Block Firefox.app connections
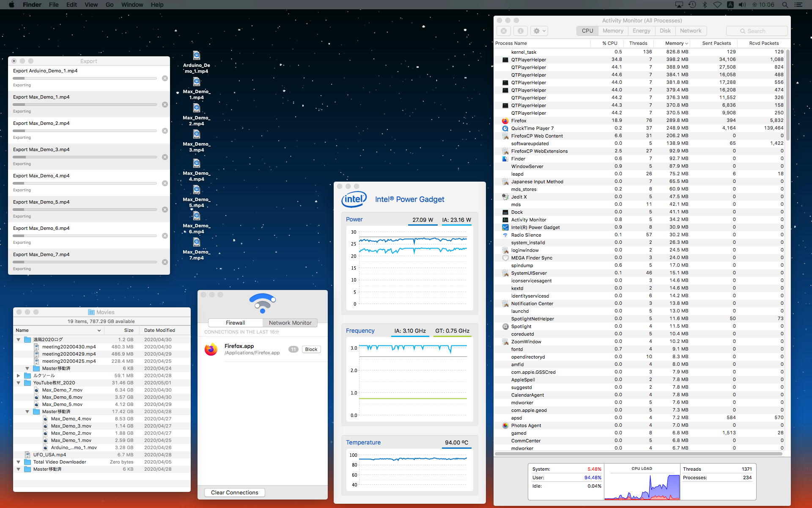The height and width of the screenshot is (508, 812). [311, 349]
